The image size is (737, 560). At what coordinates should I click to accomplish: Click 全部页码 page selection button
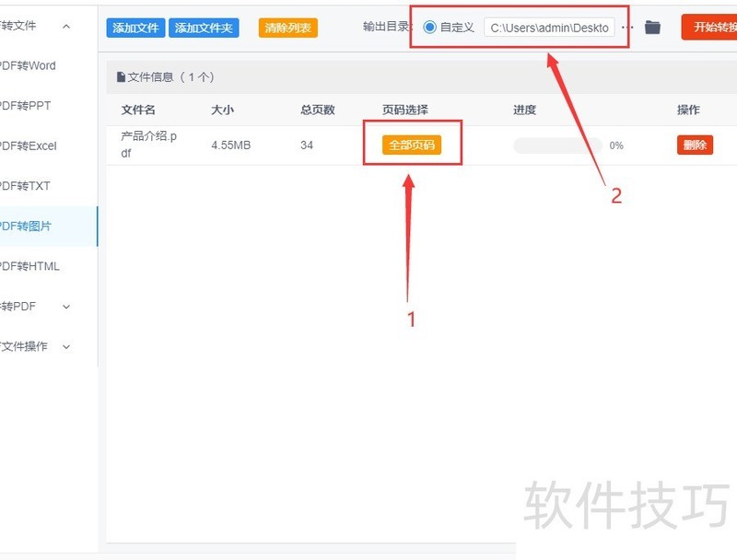(412, 145)
